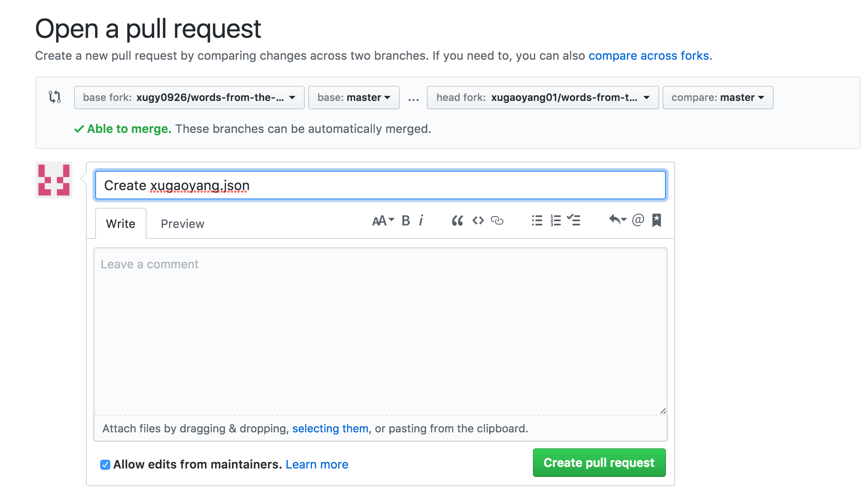Insert a quote block
868x503 pixels.
(x=457, y=221)
